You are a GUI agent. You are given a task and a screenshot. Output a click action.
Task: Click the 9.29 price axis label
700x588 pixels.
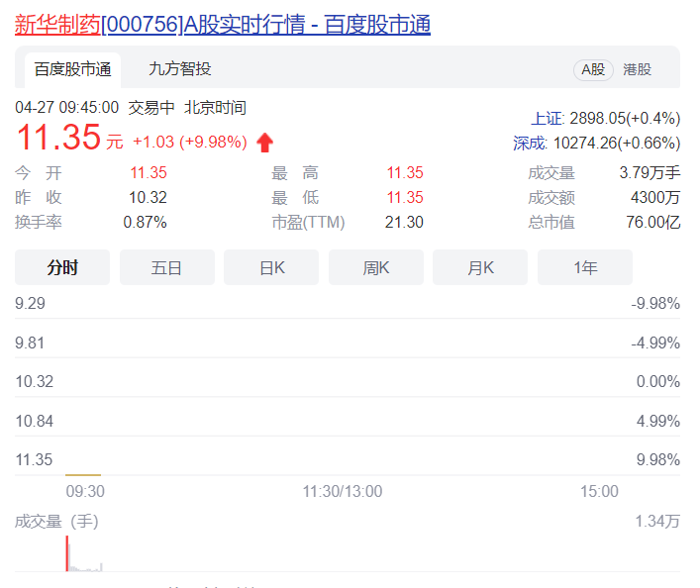pyautogui.click(x=30, y=304)
